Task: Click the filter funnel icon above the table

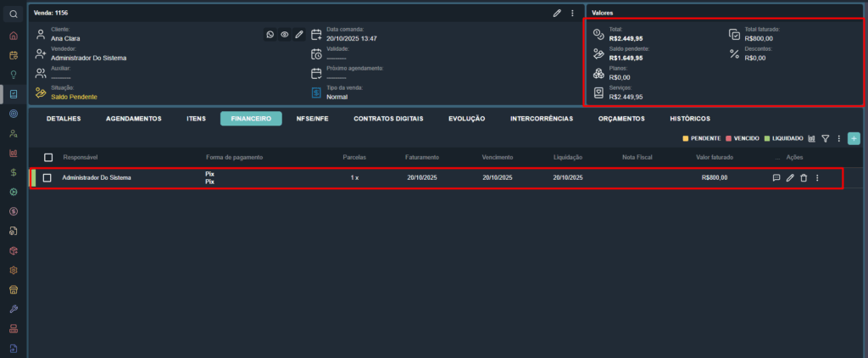Action: 825,138
